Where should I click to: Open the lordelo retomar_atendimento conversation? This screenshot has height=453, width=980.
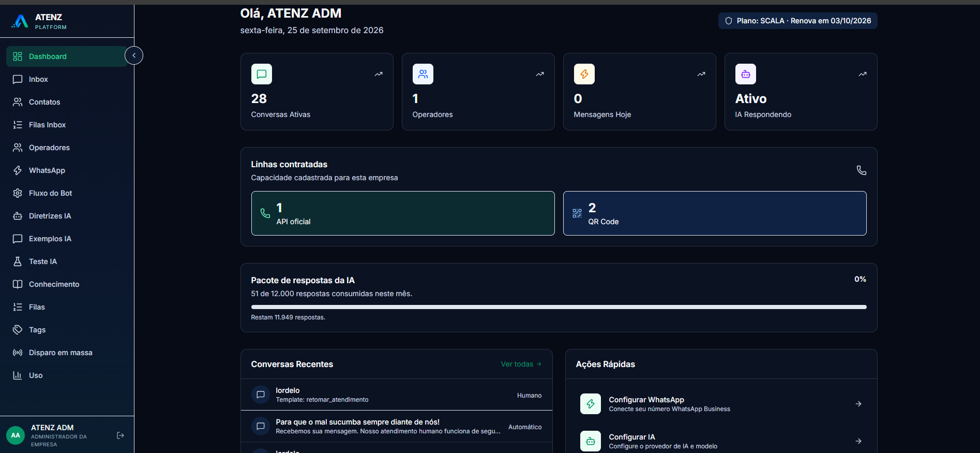397,394
